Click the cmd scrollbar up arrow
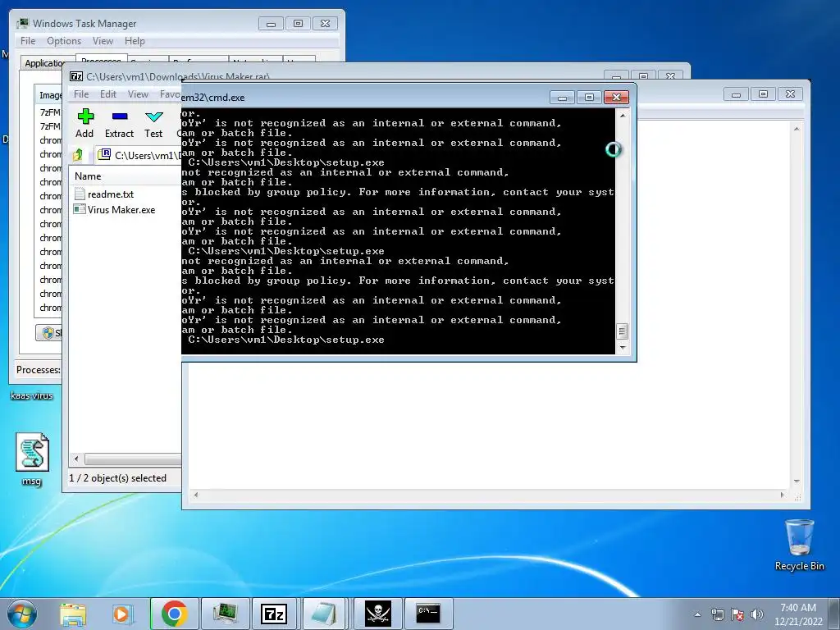This screenshot has height=630, width=840. [x=623, y=115]
